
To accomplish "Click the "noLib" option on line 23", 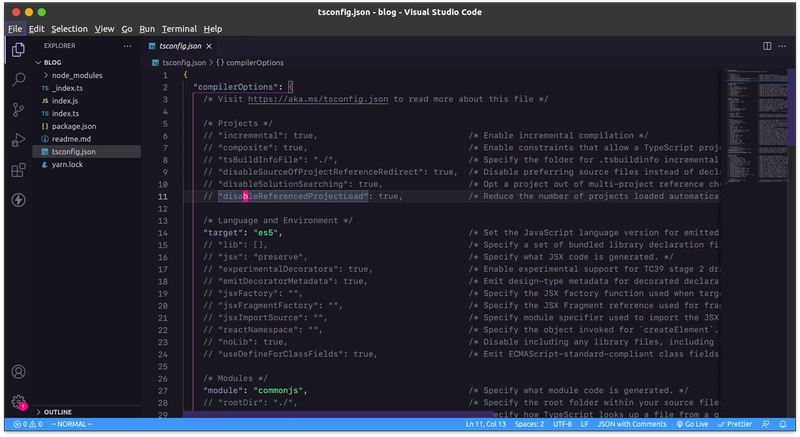I will [235, 342].
